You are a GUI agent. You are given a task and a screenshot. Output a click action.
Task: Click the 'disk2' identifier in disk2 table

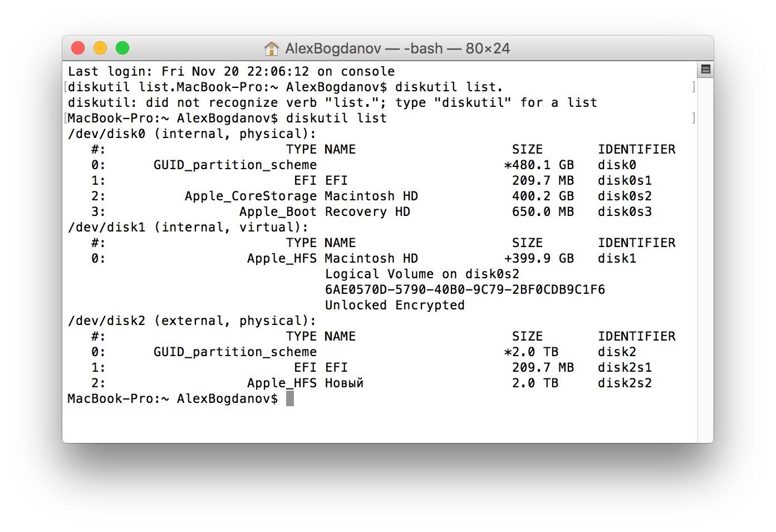coord(617,352)
